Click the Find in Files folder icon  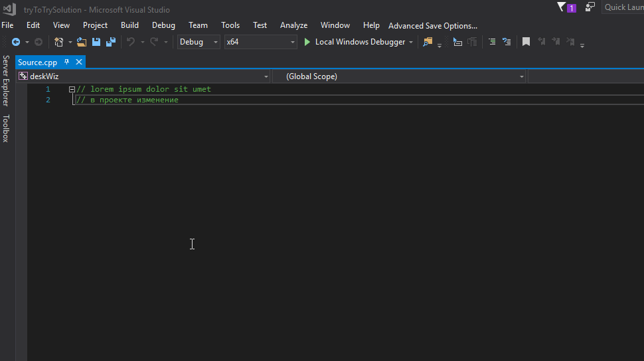[x=428, y=42]
